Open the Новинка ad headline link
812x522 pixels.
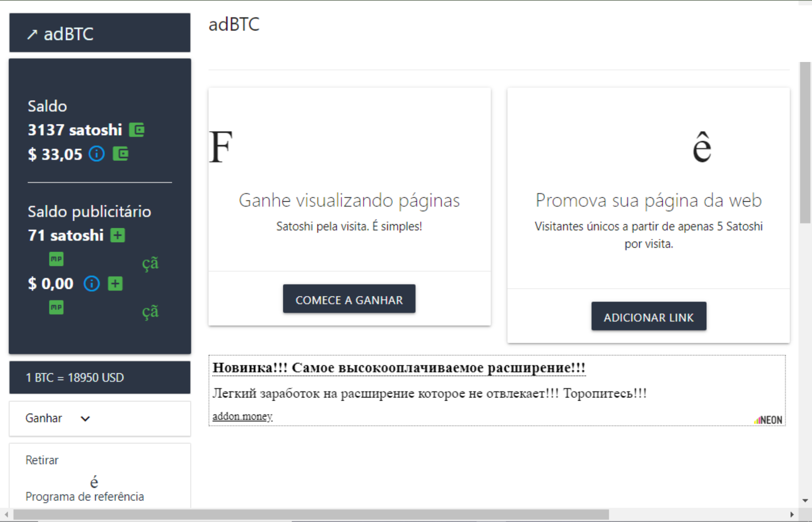399,367
